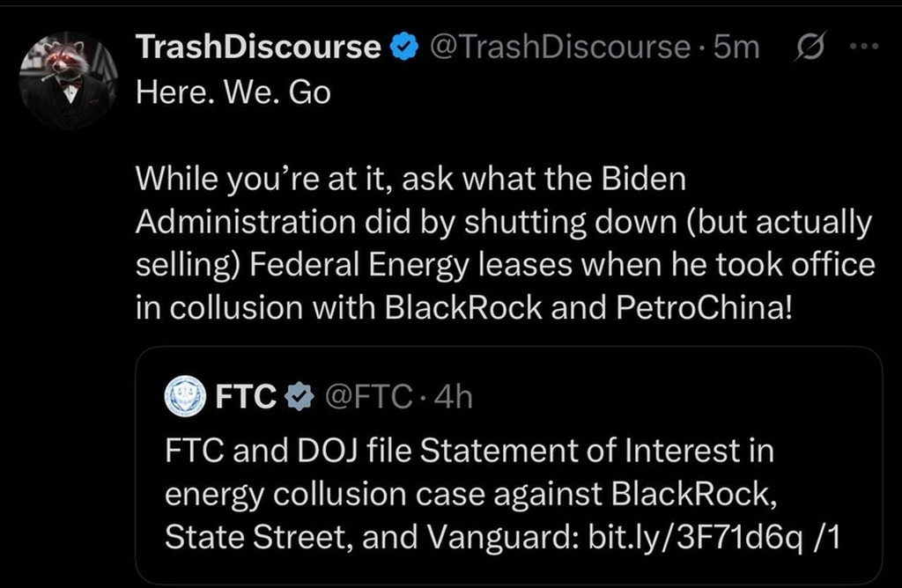Image resolution: width=902 pixels, height=588 pixels.
Task: Open TrashDiscourse raccoon profile picture
Action: click(x=69, y=80)
